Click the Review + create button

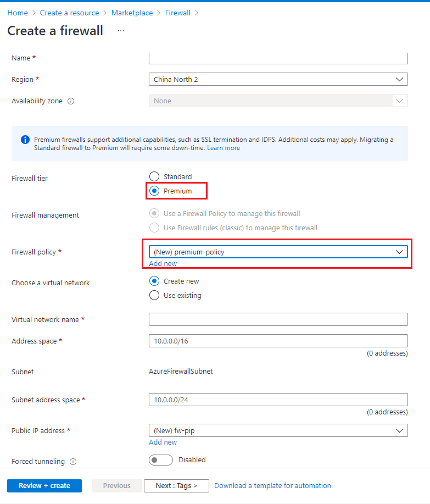coord(44,486)
